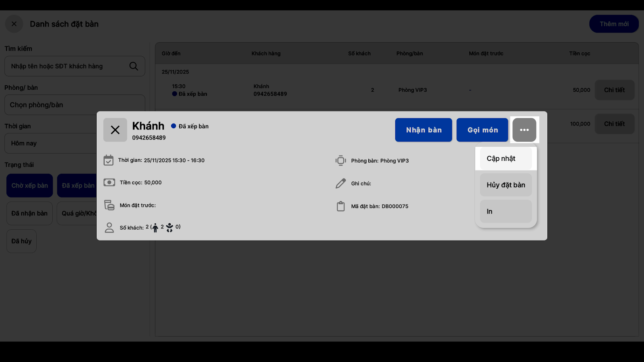Screen dimensions: 644x362
Task: Click the person icon beside Số khách
Action: click(x=109, y=228)
